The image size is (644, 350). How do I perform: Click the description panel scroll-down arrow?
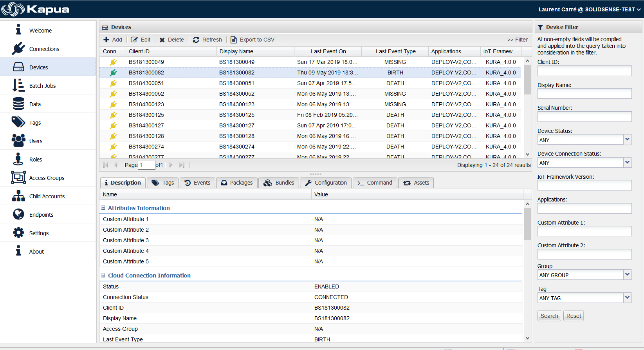pos(527,338)
